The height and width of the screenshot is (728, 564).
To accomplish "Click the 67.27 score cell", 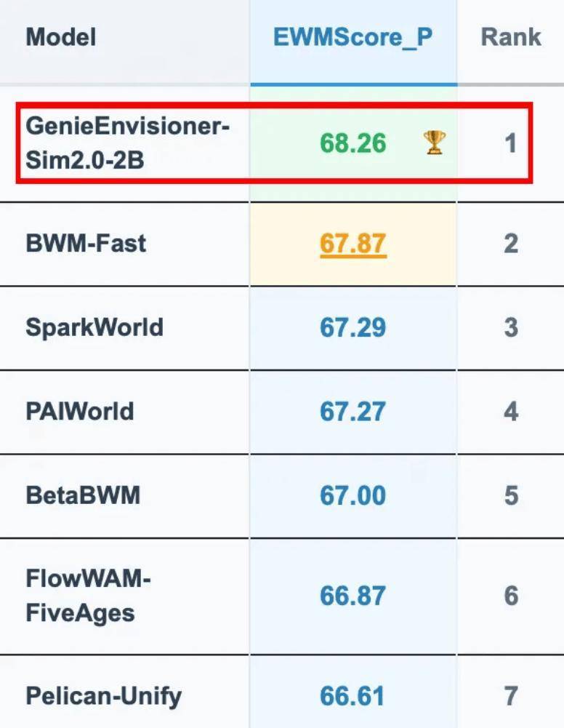I will [x=353, y=412].
